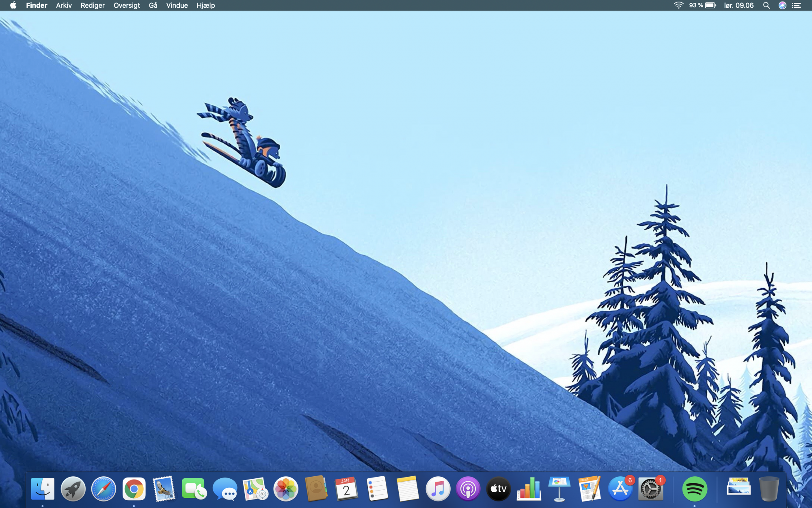Viewport: 812px width, 508px height.
Task: Open the Rediger menu
Action: pyautogui.click(x=93, y=5)
